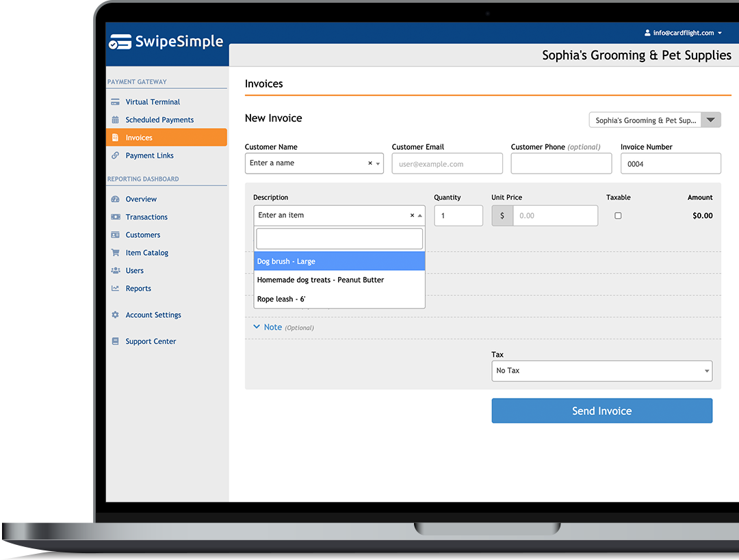Image resolution: width=739 pixels, height=560 pixels.
Task: Click the Overview gauge icon
Action: click(115, 199)
